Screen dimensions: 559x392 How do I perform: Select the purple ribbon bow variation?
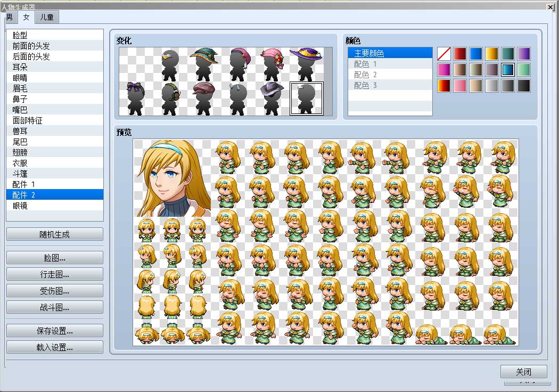[x=136, y=99]
